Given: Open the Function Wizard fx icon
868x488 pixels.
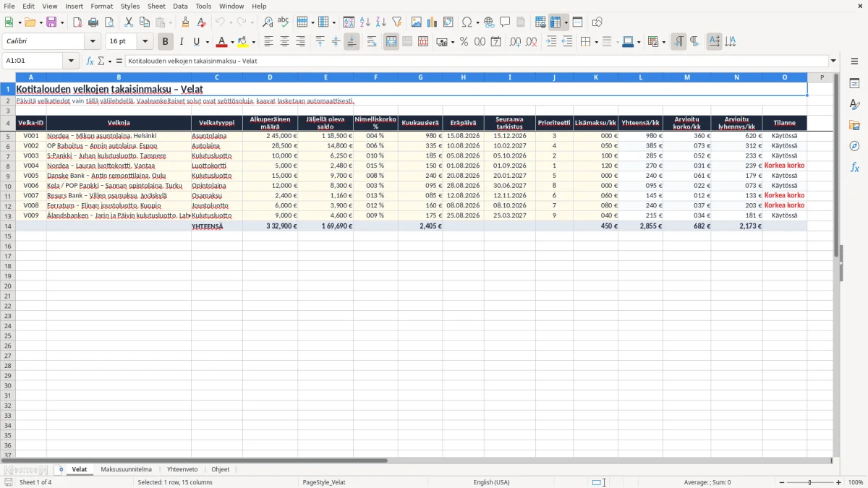Looking at the screenshot, I should point(90,61).
